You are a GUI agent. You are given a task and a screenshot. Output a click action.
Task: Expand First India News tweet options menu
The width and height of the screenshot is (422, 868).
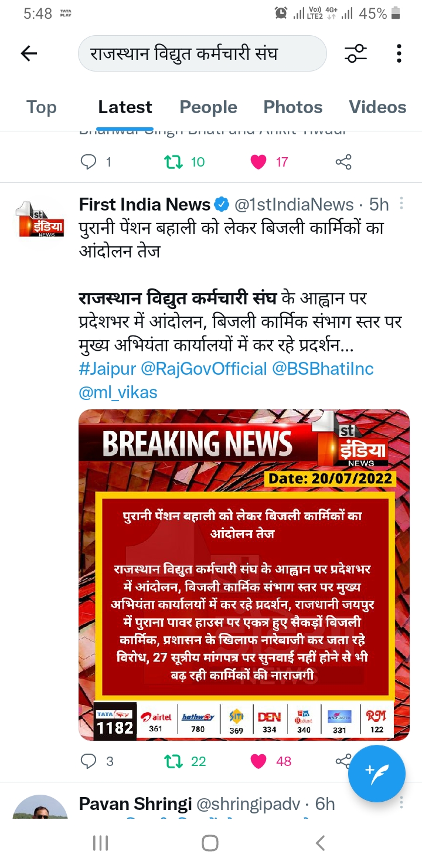(401, 204)
